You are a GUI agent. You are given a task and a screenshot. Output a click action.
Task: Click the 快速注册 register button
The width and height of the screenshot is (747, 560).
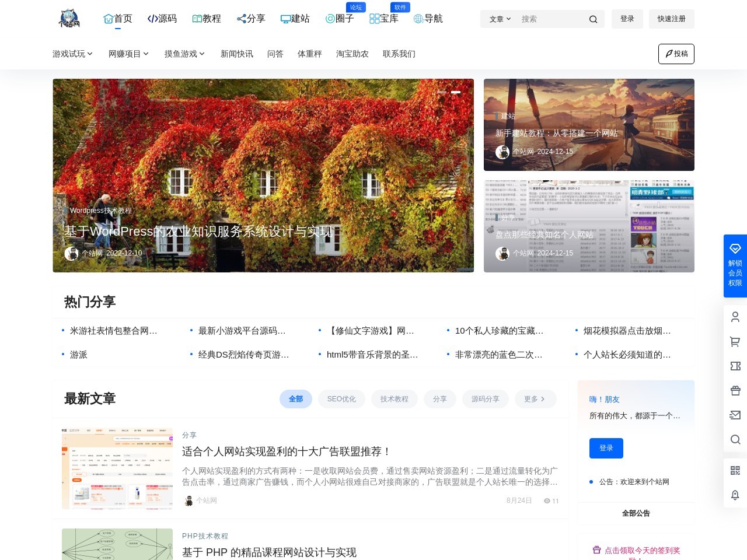pos(672,19)
